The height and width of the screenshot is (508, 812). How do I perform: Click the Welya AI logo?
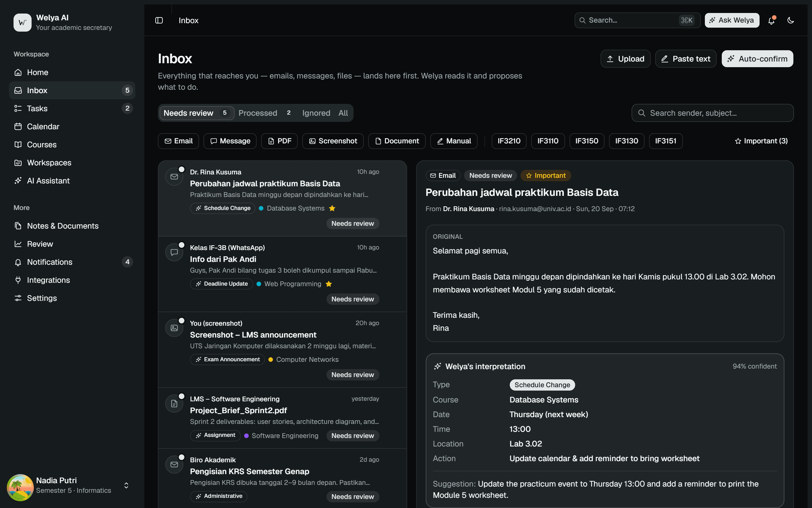tap(22, 23)
